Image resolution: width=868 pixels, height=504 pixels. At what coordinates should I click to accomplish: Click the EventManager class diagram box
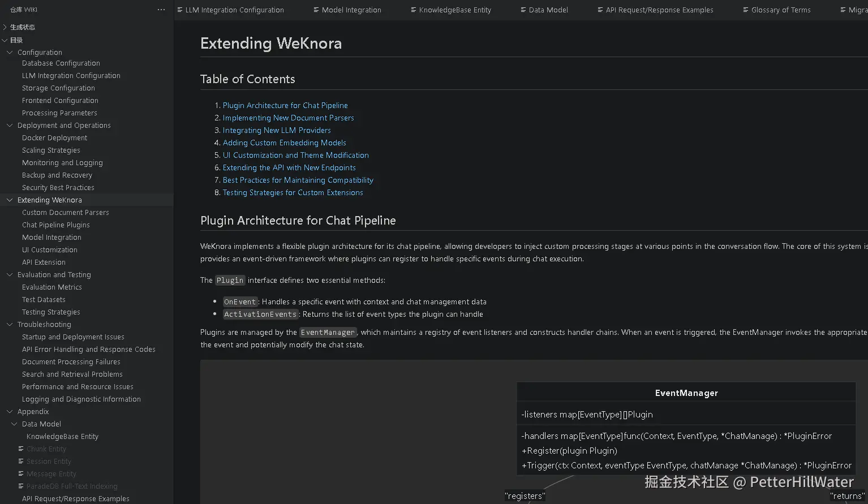coord(686,429)
